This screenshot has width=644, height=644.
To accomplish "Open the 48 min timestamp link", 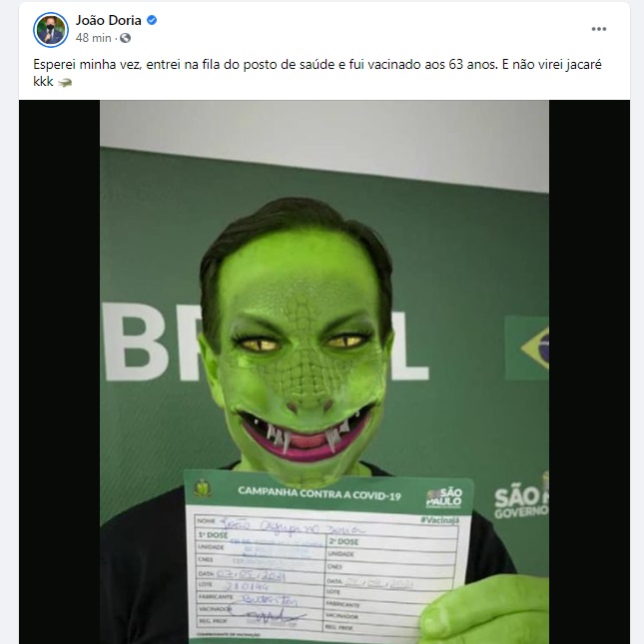I will [x=93, y=38].
